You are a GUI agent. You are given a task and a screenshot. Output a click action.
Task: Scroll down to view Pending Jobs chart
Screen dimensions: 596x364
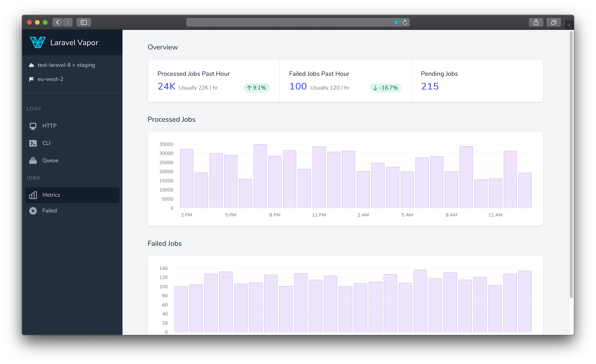[570, 319]
